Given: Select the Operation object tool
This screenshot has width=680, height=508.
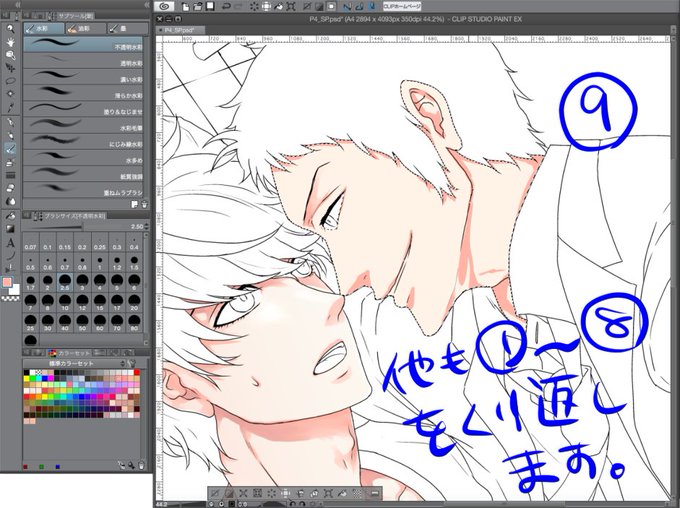Looking at the screenshot, I should coord(10,55).
